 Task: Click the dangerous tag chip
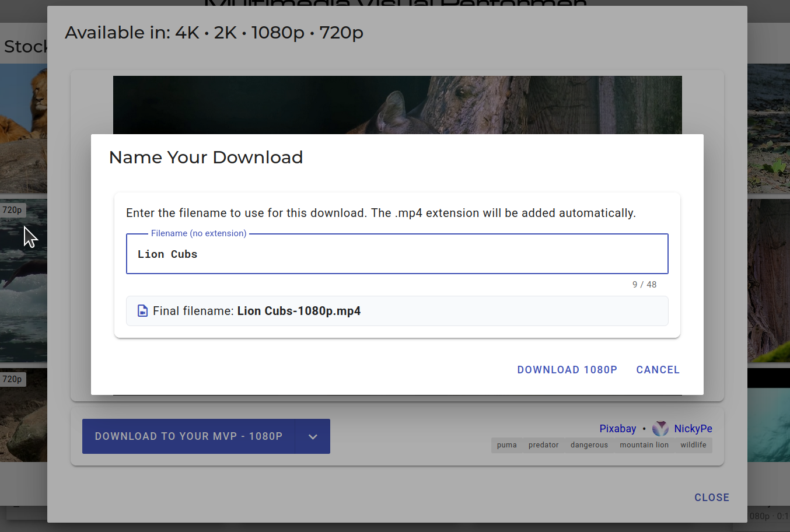coord(589,445)
